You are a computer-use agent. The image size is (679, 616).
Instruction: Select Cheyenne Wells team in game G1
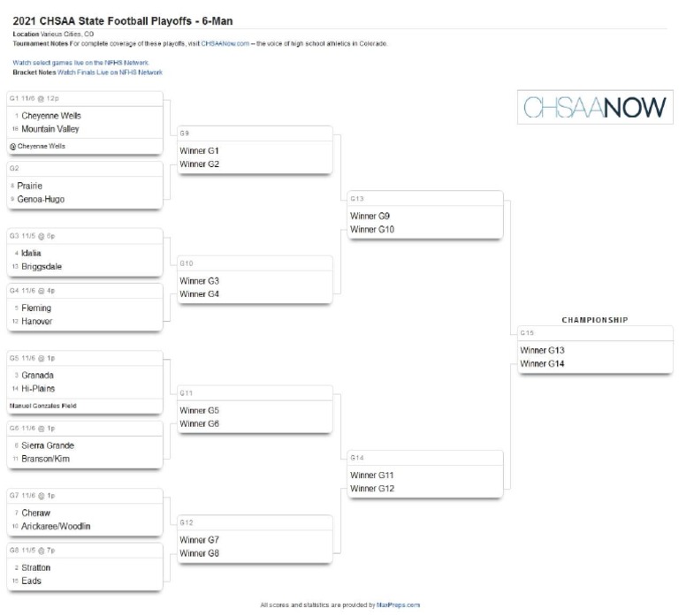click(x=51, y=115)
